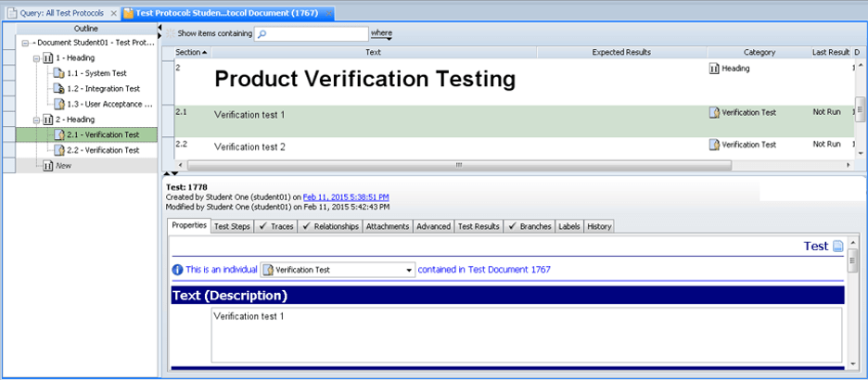868x380 pixels.
Task: Click the 1.2 Integration Test icon
Action: [x=59, y=88]
